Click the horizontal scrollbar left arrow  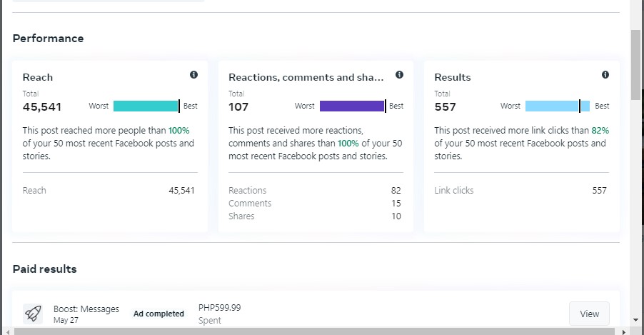click(8, 331)
